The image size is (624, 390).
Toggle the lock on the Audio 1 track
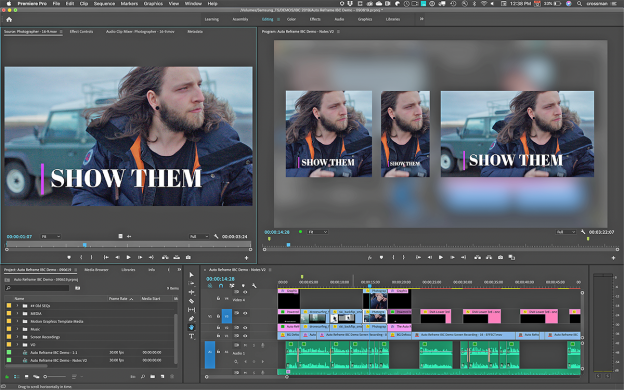click(218, 352)
